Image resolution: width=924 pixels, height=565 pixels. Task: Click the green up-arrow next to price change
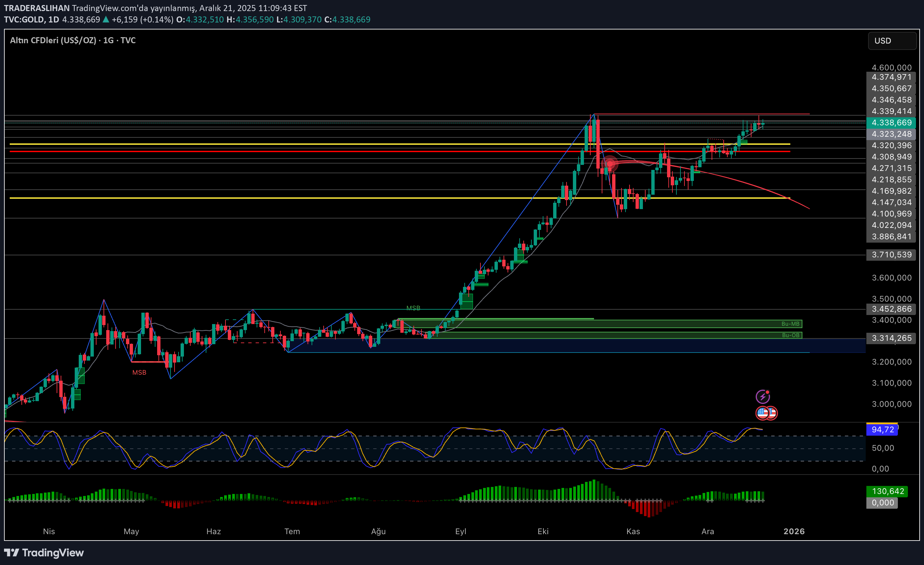[106, 19]
